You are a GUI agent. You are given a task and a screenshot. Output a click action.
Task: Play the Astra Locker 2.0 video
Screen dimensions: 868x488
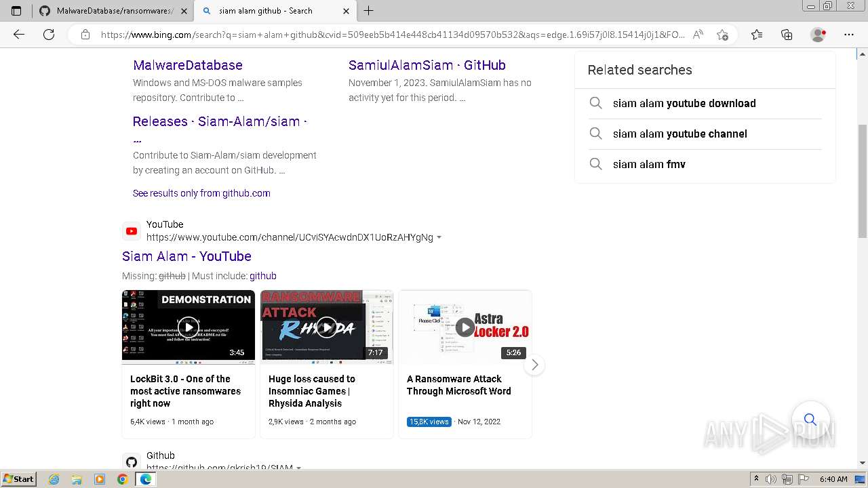coord(465,327)
